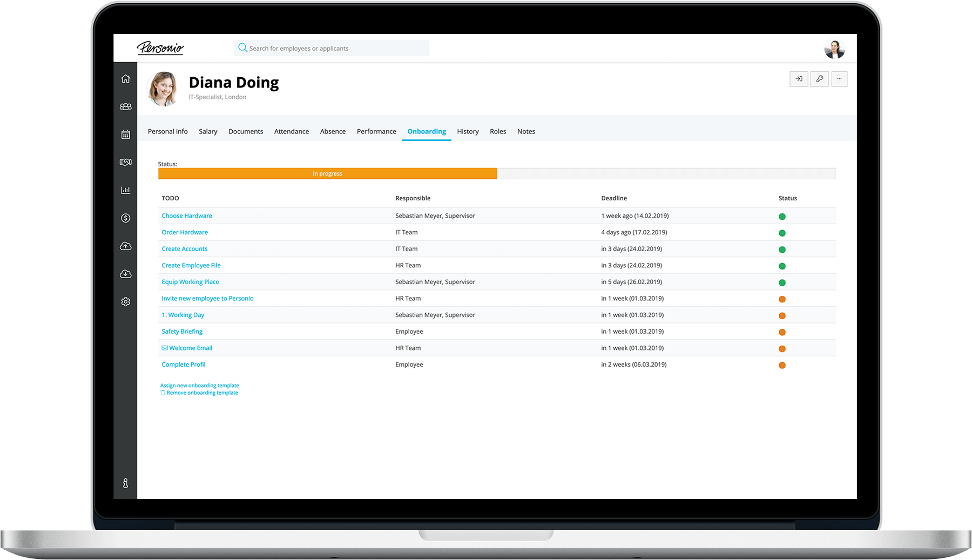Open the employees group icon in sidebar
Image resolution: width=972 pixels, height=560 pixels.
point(125,107)
